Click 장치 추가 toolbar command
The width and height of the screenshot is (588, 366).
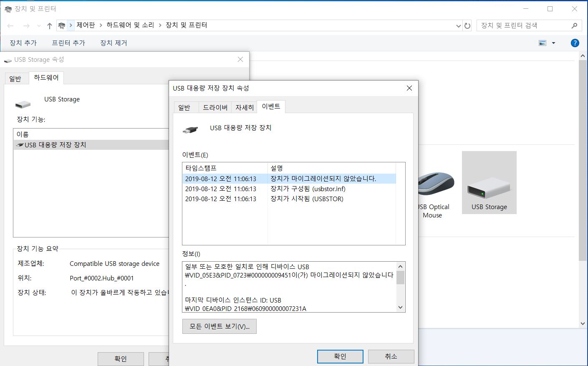[x=23, y=43]
